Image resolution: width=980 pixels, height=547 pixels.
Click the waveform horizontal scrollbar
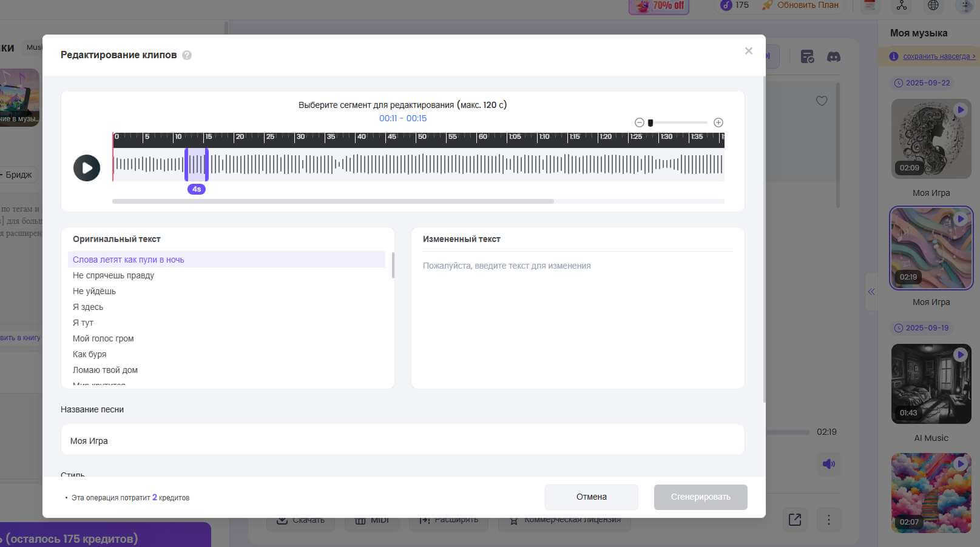[x=333, y=201]
